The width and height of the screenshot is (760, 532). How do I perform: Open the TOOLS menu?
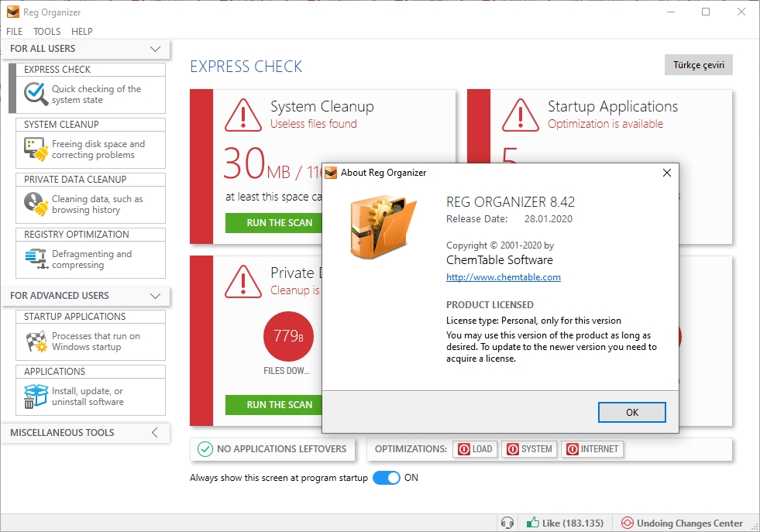46,32
